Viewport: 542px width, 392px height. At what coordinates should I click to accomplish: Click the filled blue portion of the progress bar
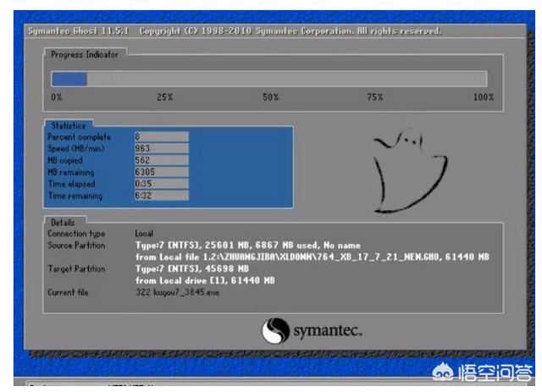point(69,79)
